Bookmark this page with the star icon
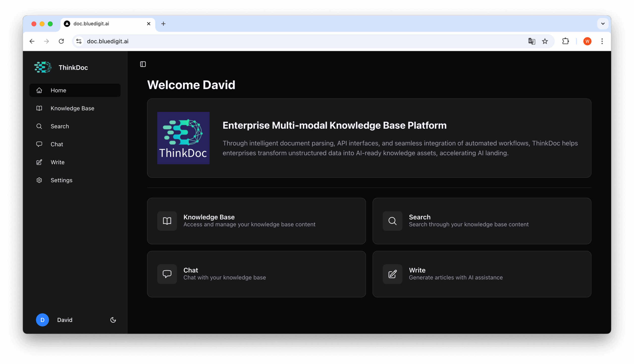The height and width of the screenshot is (364, 634). tap(545, 41)
